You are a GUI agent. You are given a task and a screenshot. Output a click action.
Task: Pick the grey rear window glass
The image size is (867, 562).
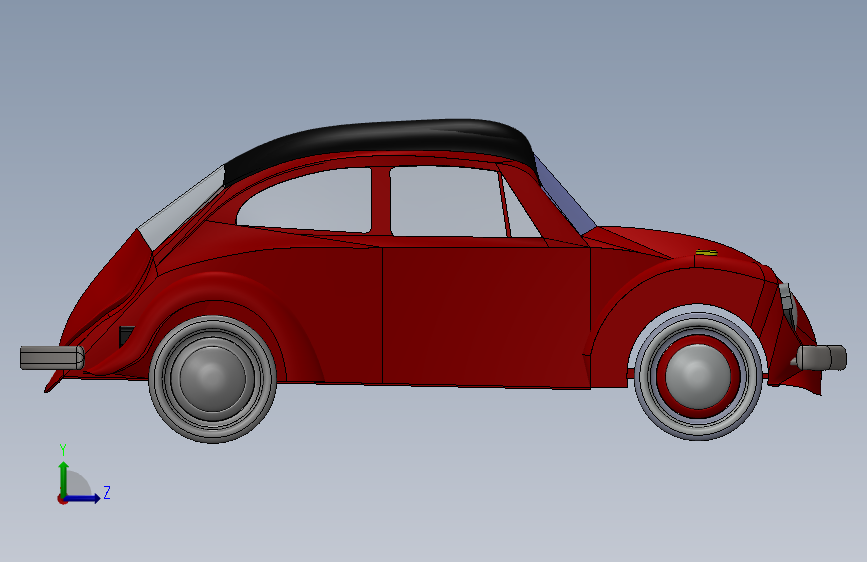(181, 208)
